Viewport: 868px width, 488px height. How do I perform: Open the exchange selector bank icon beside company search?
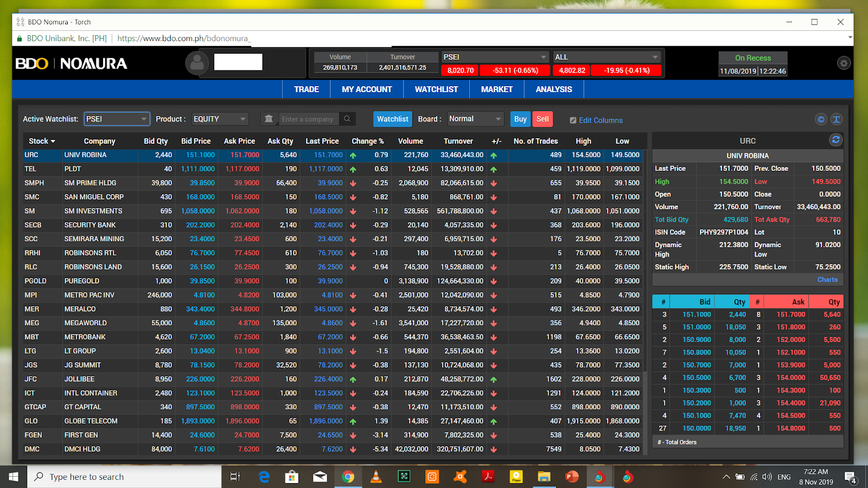pos(269,119)
